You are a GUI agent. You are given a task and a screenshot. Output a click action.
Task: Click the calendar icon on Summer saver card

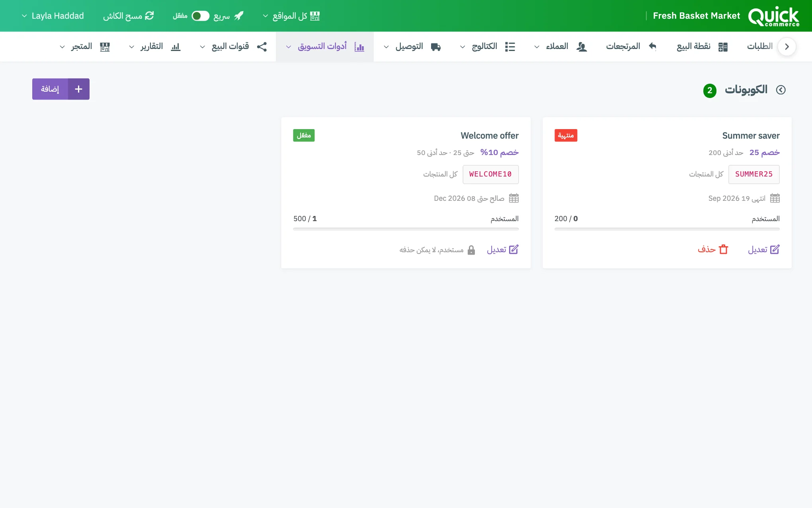pyautogui.click(x=775, y=198)
